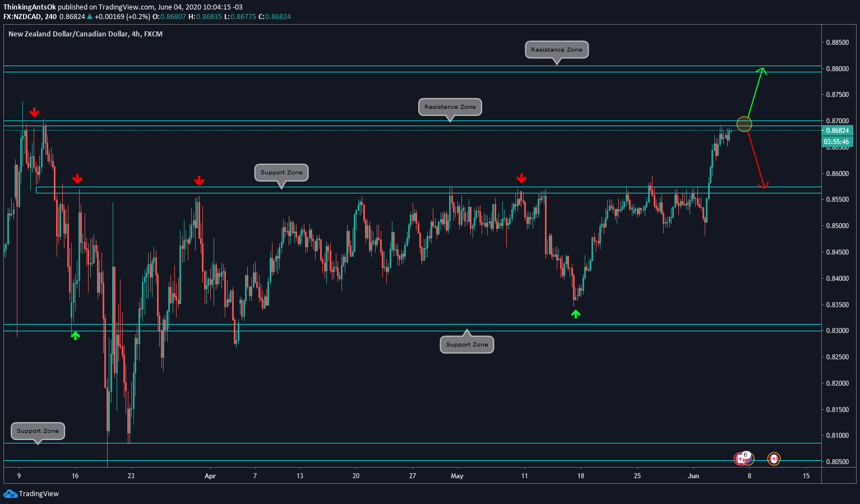The height and width of the screenshot is (504, 860).
Task: Click the 20 date label on the time axis
Action: [356, 476]
